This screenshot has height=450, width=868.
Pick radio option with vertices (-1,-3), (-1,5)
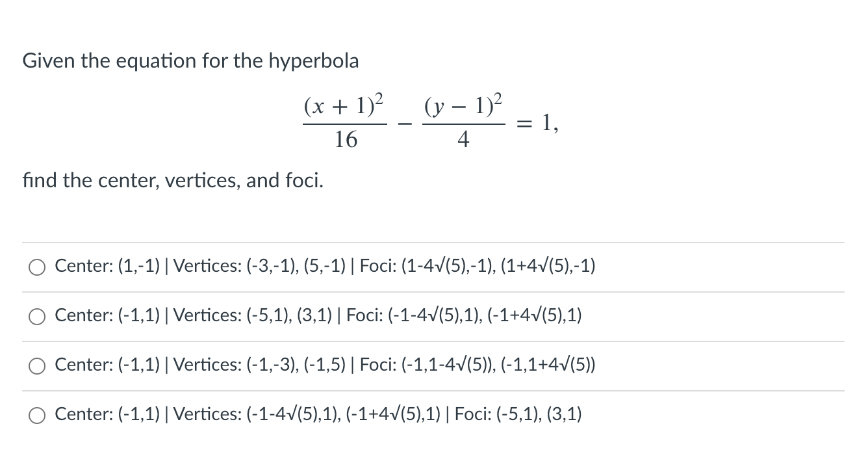pos(37,365)
